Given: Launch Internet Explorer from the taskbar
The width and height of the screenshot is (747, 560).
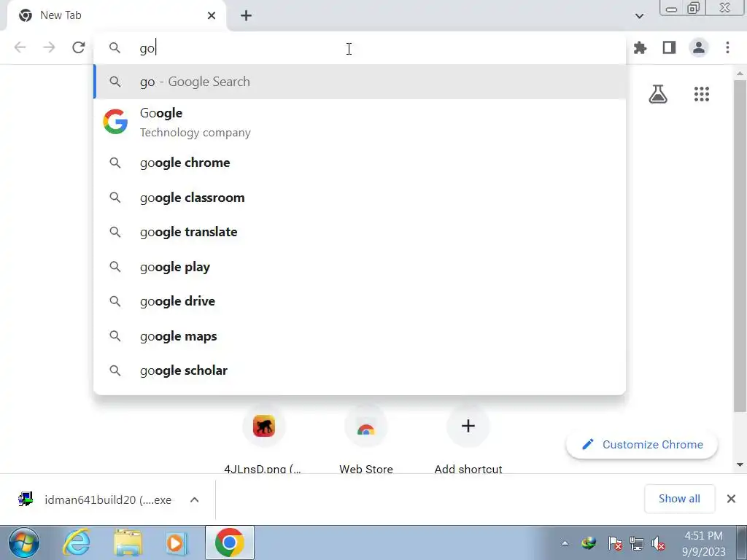Looking at the screenshot, I should pos(77,542).
